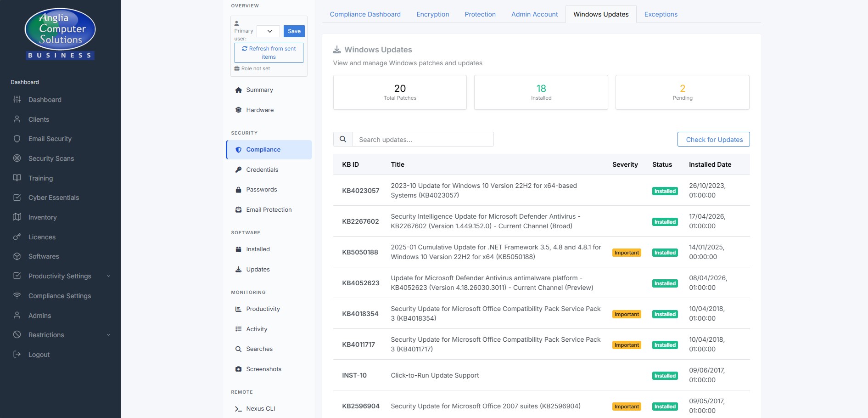Click Refresh from sent items
Viewport: 868px width, 418px height.
pyautogui.click(x=269, y=52)
